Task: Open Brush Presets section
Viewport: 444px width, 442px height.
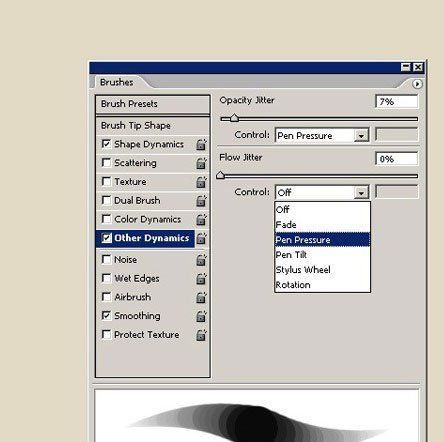Action: [153, 104]
